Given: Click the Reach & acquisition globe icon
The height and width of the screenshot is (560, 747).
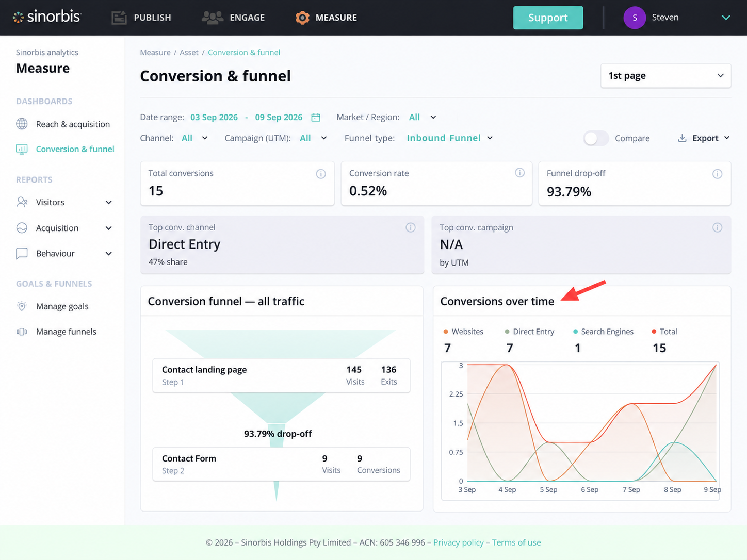Looking at the screenshot, I should pyautogui.click(x=22, y=124).
